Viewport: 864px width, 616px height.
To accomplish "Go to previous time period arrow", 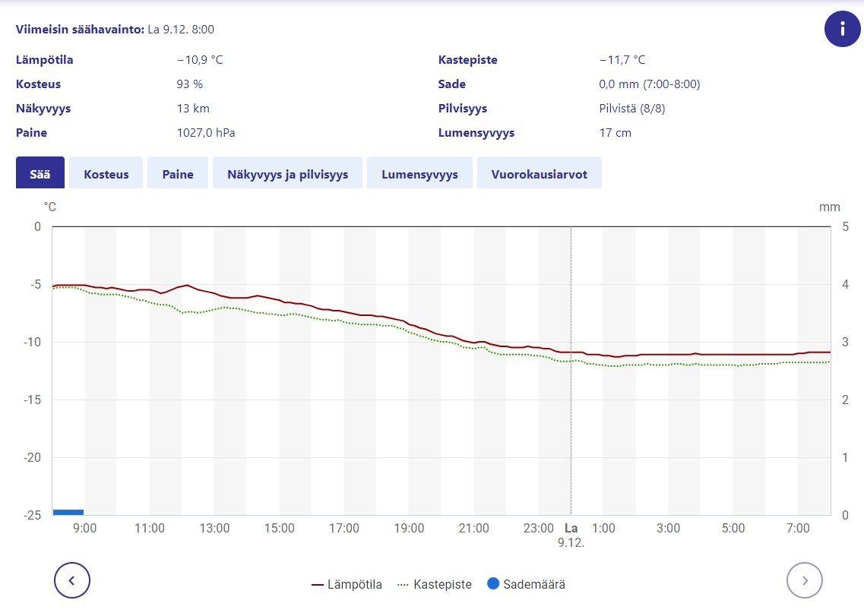I will pos(72,581).
